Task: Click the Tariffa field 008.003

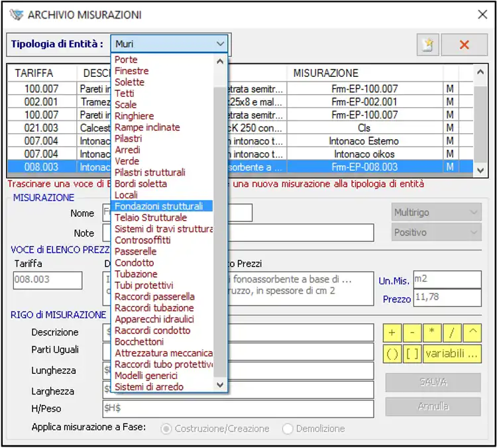Action: coord(48,280)
